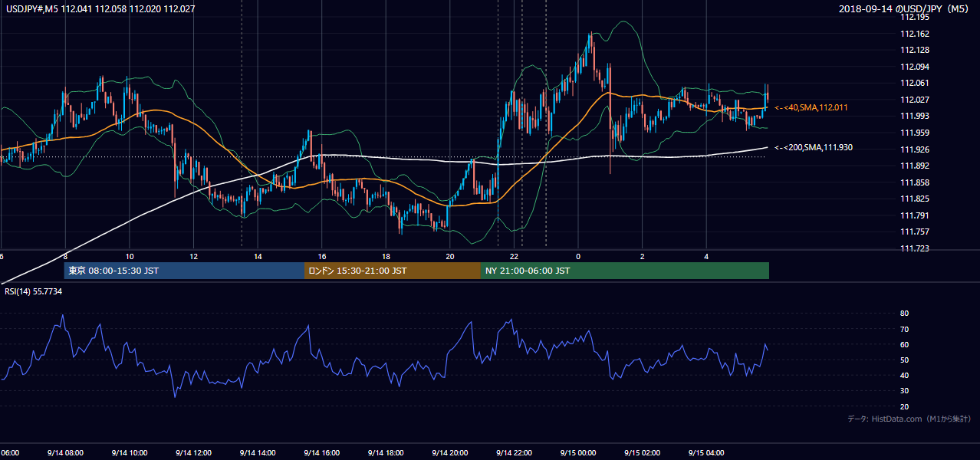This screenshot has width=980, height=460.
Task: Click the bottom date label 9/14 22:00
Action: 515,452
